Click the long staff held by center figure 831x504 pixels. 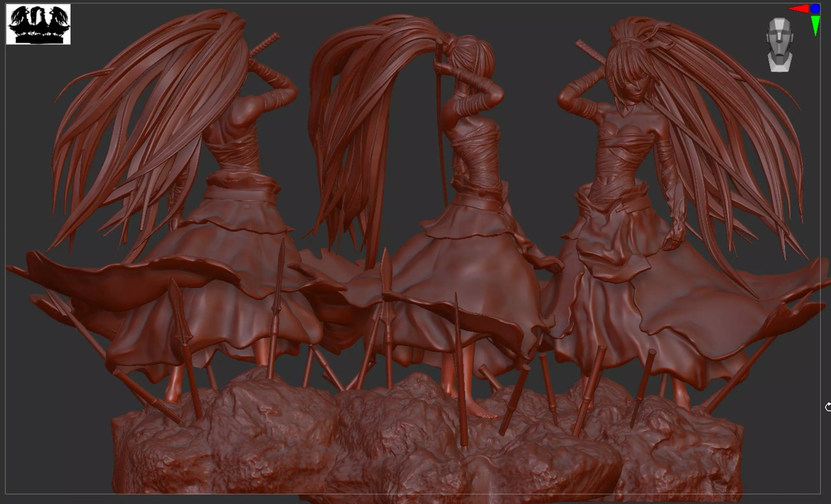pyautogui.click(x=441, y=135)
